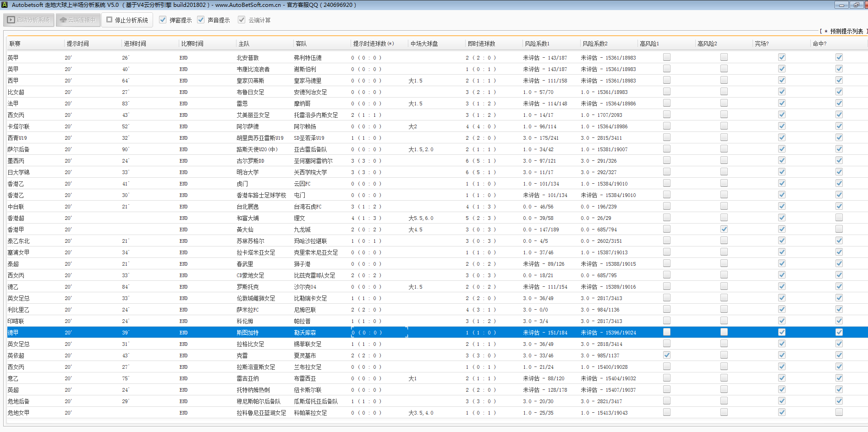
Task: Select the highlighted 斯图加特 row
Action: (x=247, y=333)
